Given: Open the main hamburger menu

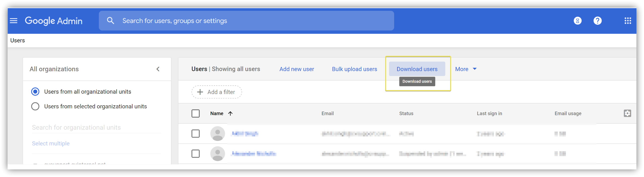Looking at the screenshot, I should [14, 21].
